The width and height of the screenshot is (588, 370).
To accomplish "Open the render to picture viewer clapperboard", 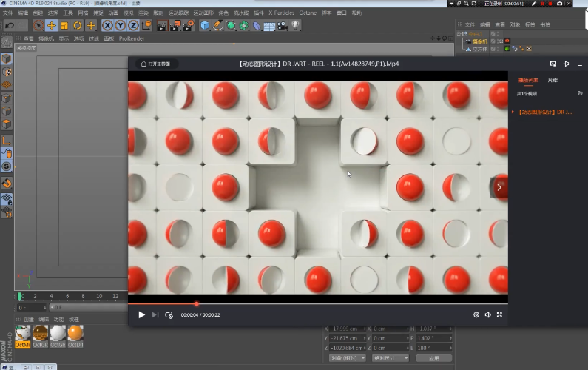I will [177, 25].
